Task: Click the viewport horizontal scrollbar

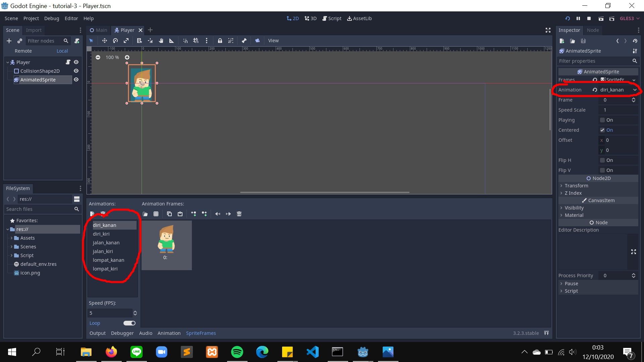Action: pyautogui.click(x=325, y=192)
